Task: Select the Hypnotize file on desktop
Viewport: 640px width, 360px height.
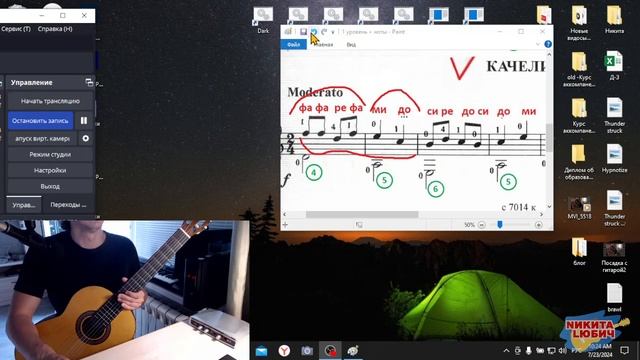Action: (x=614, y=158)
